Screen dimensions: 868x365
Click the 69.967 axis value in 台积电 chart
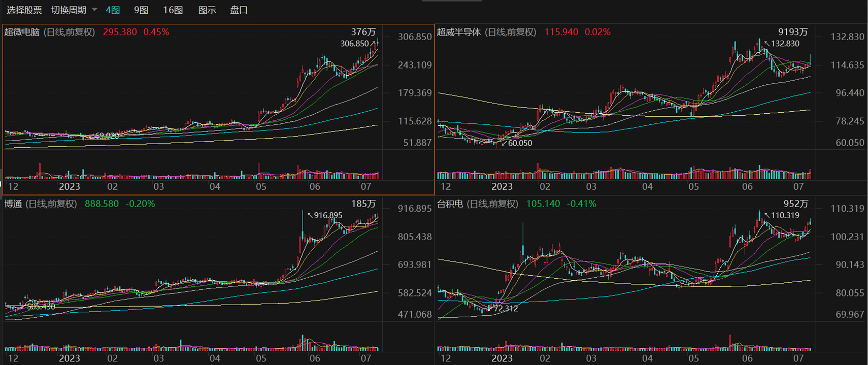click(x=850, y=315)
